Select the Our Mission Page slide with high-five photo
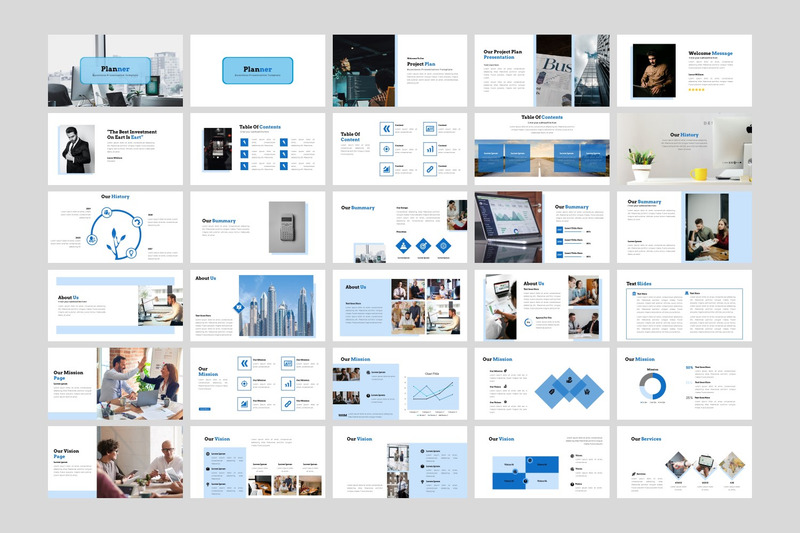Screen dimensions: 800x533 [x=115, y=384]
